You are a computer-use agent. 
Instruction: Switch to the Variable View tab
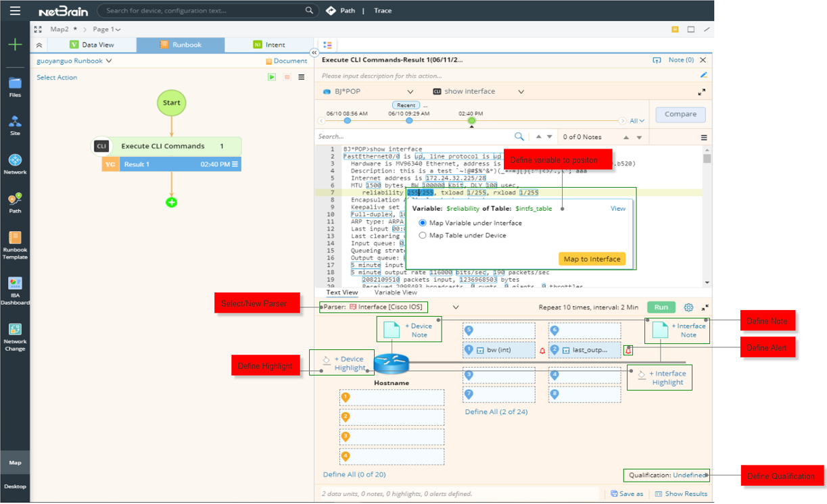[395, 293]
